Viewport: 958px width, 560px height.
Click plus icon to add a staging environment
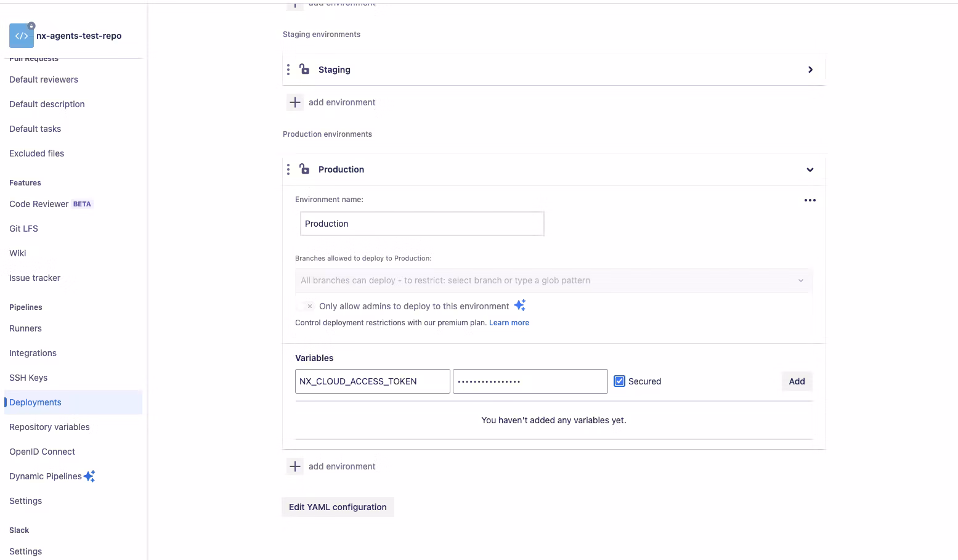pyautogui.click(x=295, y=102)
